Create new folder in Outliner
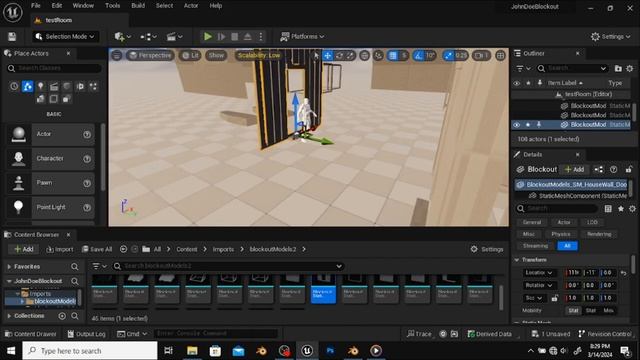640x360 pixels. pos(618,69)
